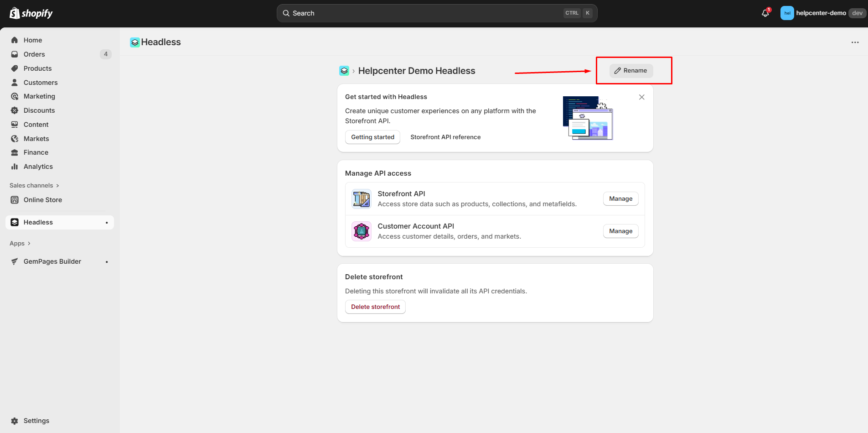Click the Customer Account API icon
This screenshot has height=433, width=868.
click(362, 231)
